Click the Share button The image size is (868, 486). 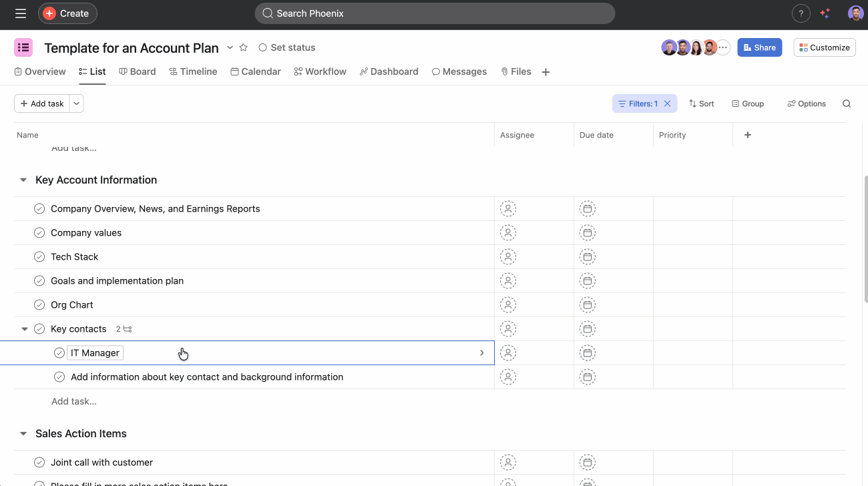[759, 47]
